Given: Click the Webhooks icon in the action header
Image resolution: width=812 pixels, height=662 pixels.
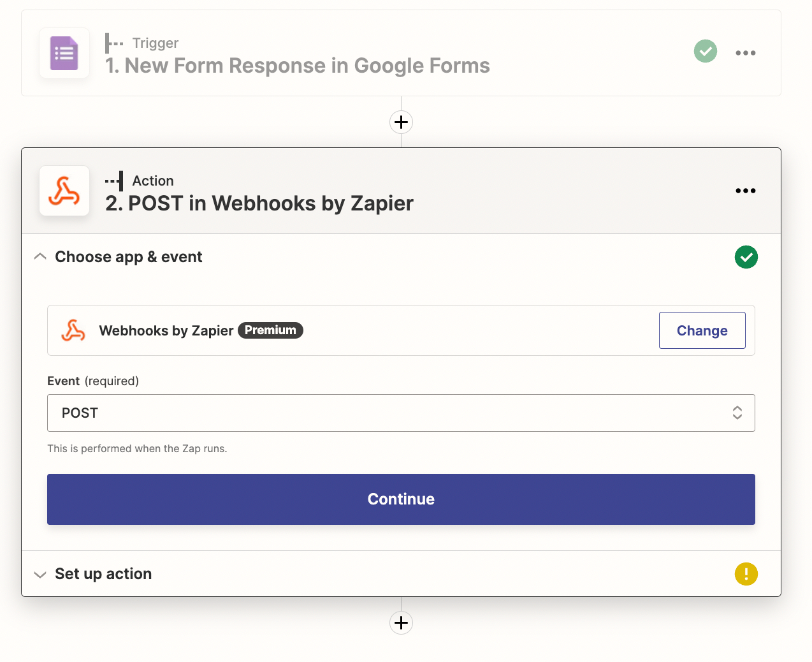Looking at the screenshot, I should coord(64,191).
